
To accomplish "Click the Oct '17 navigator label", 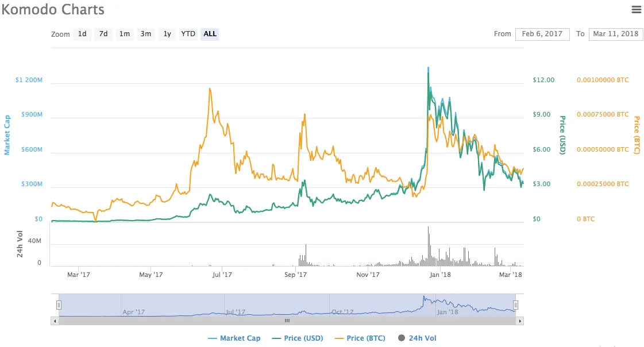I will pos(342,312).
